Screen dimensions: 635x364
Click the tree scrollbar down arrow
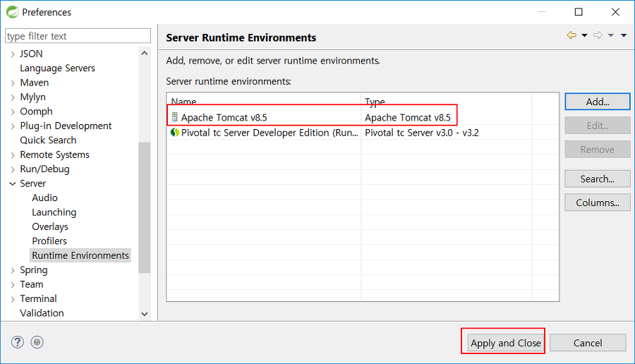point(145,314)
